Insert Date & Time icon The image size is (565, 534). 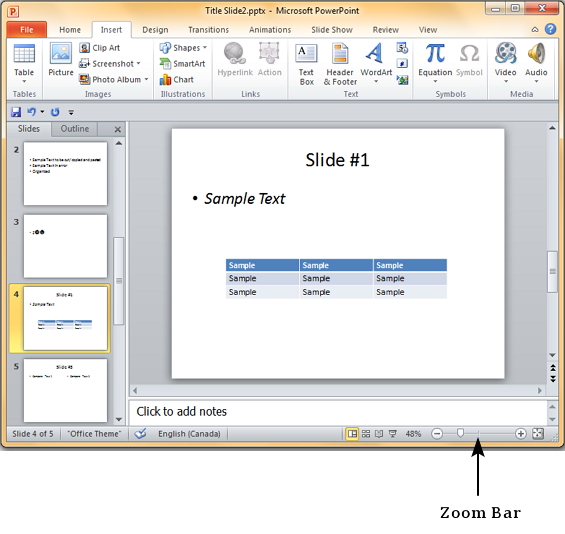(x=402, y=48)
